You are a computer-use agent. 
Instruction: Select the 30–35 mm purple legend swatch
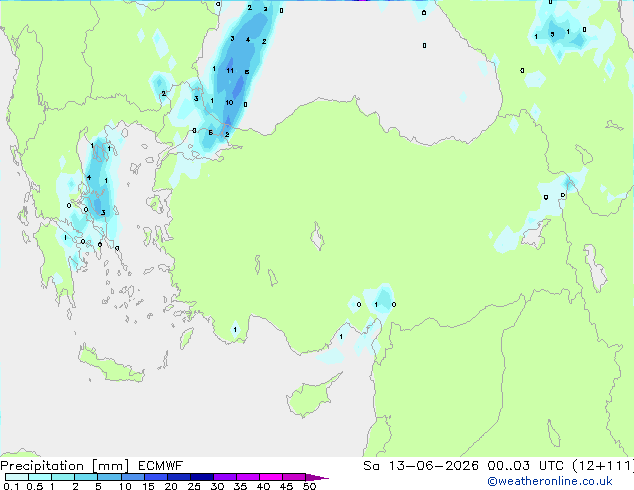tap(224, 477)
